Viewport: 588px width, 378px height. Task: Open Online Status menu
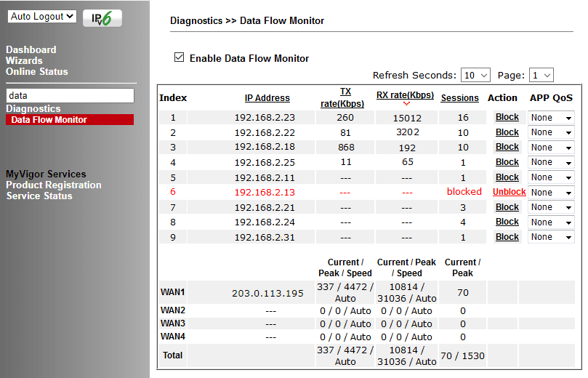37,71
